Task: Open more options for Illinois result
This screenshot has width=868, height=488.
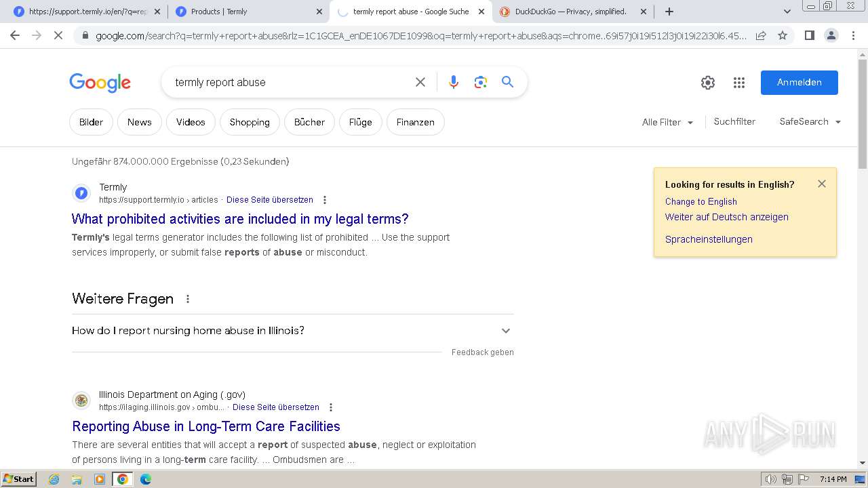Action: [331, 407]
